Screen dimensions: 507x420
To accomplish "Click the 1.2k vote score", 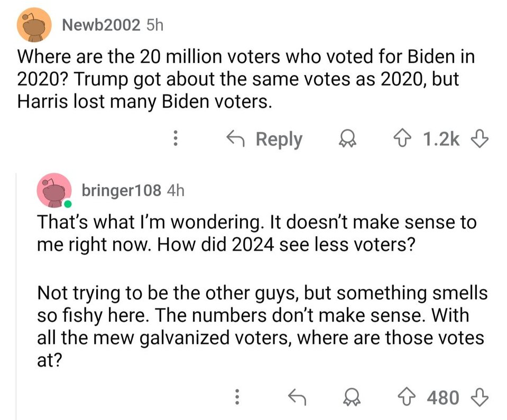I will [441, 139].
